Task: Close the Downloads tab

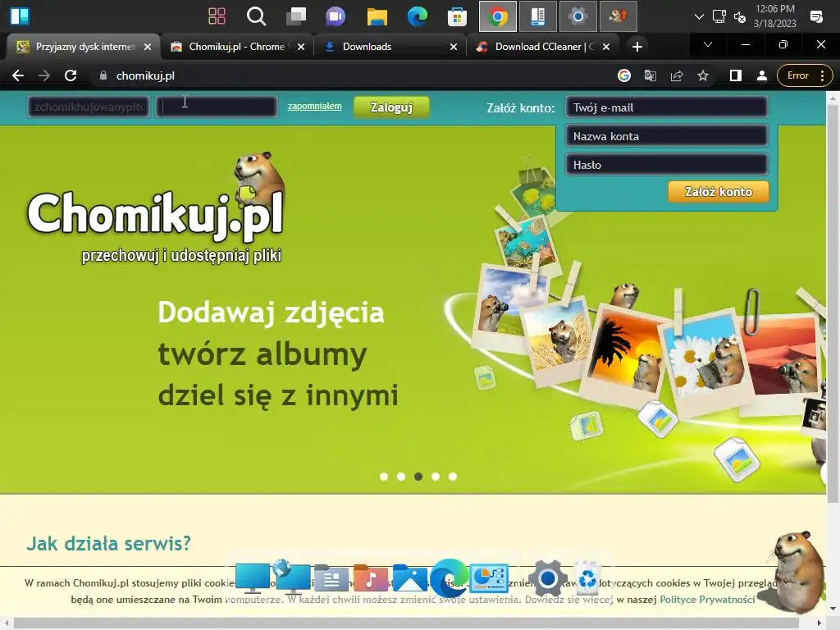Action: point(453,47)
